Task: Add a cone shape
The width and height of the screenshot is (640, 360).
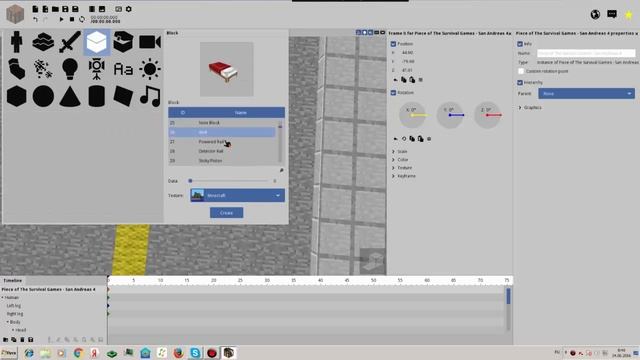Action: (x=70, y=97)
